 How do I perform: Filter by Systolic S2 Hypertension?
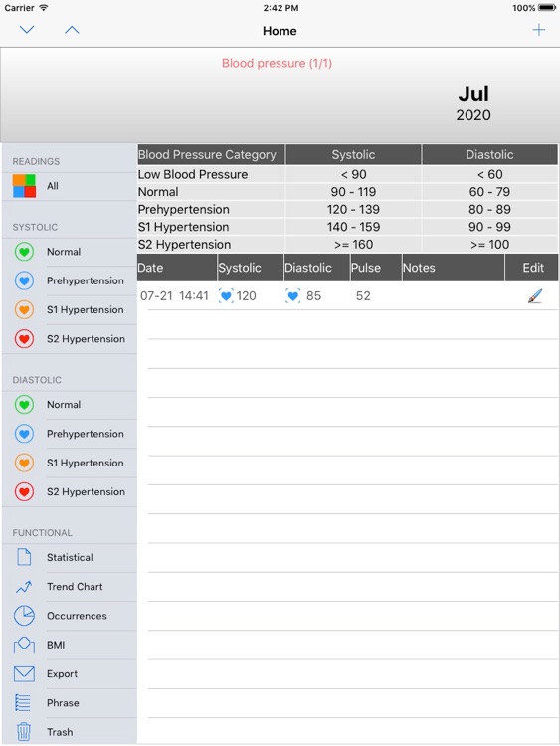pos(70,339)
